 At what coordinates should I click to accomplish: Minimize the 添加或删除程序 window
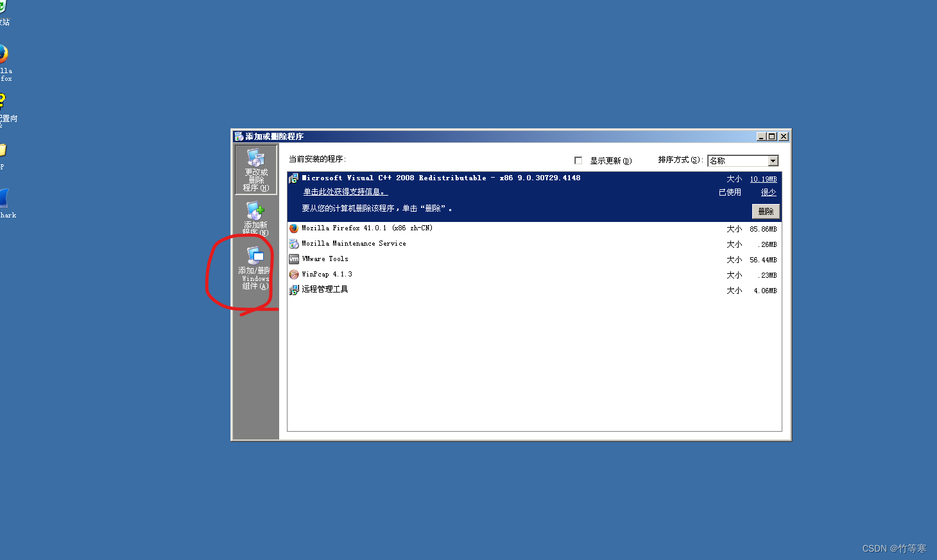761,137
